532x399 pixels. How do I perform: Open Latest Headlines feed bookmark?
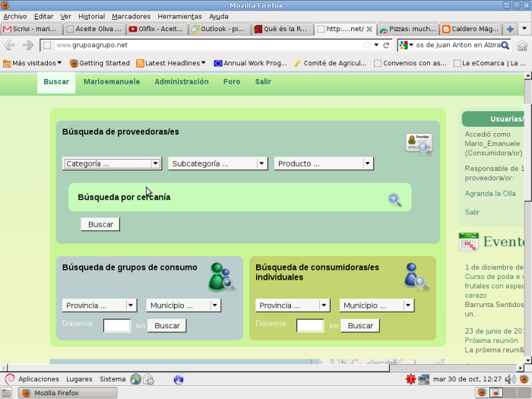pos(171,63)
